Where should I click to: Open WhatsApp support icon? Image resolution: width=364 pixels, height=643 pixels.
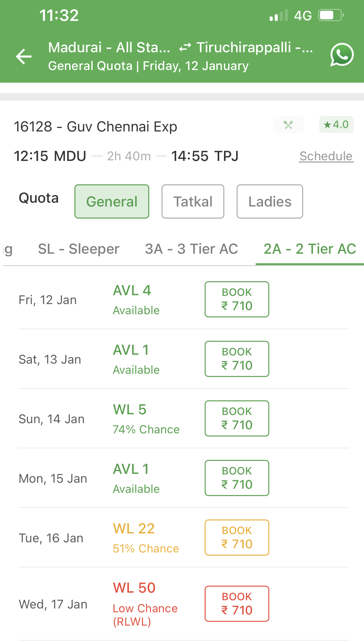click(342, 55)
